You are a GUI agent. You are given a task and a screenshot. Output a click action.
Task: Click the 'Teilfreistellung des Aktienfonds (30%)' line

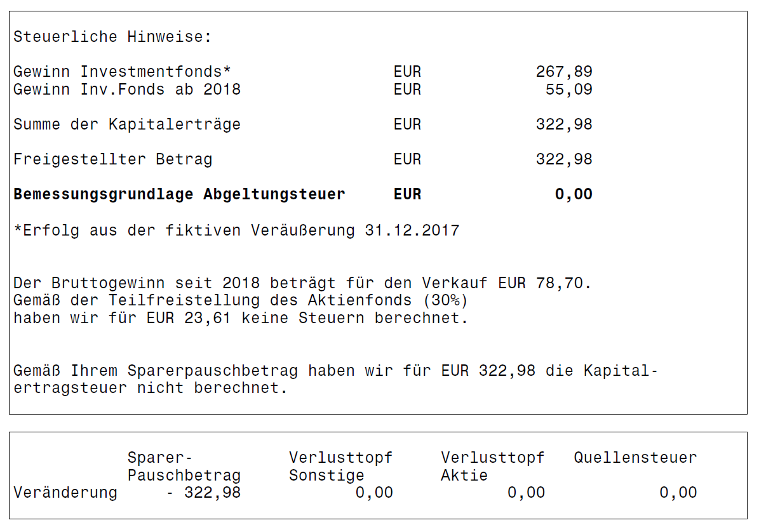coord(241,300)
